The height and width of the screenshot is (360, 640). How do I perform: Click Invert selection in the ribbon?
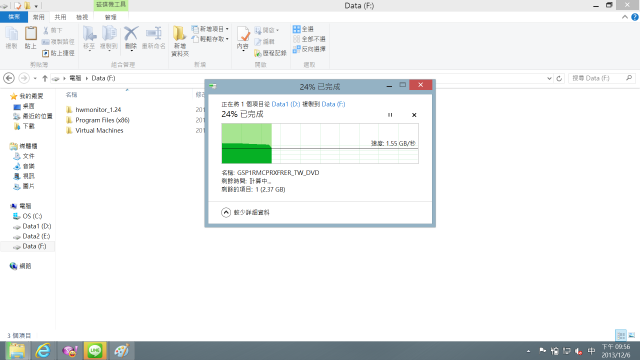point(309,49)
